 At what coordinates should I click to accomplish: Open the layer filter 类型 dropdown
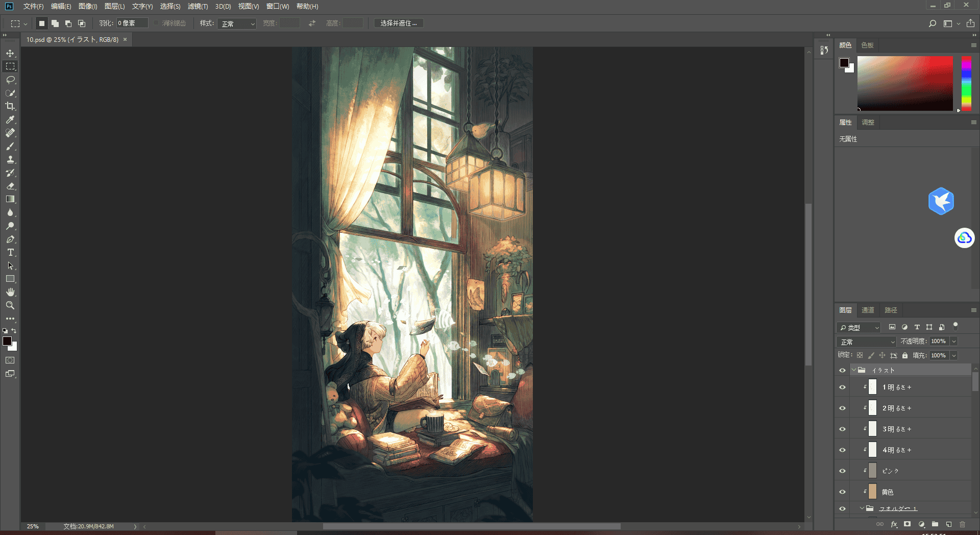tap(860, 328)
